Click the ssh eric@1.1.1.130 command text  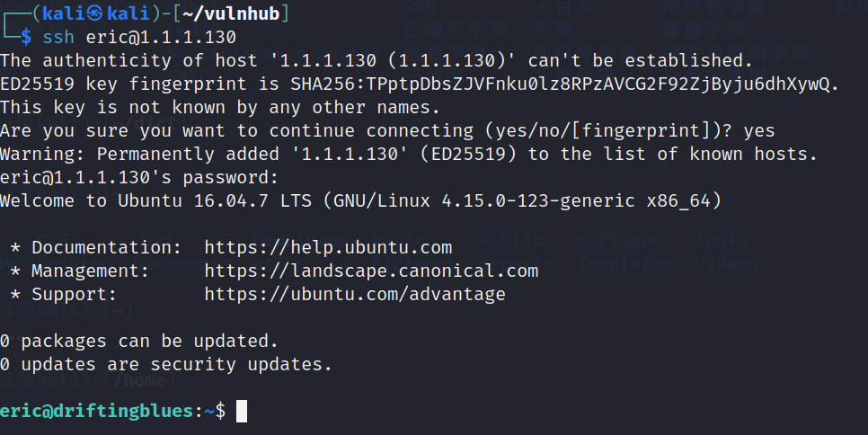pos(139,37)
